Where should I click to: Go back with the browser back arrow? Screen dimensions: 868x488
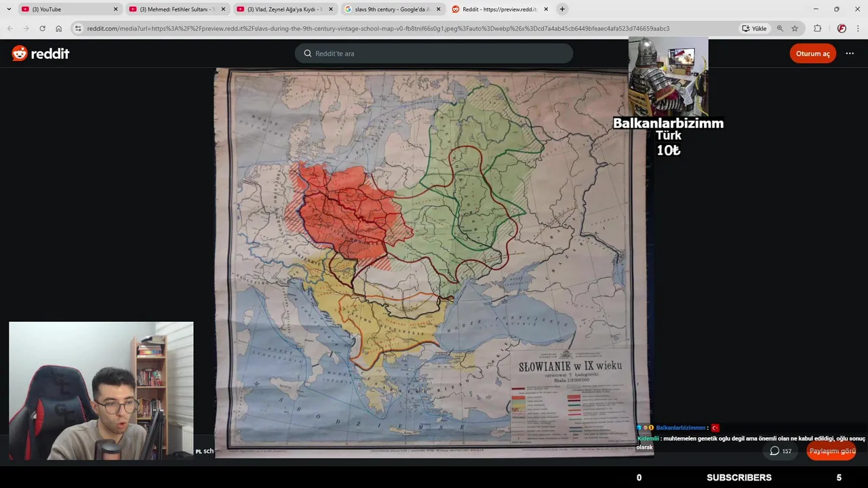pyautogui.click(x=9, y=28)
